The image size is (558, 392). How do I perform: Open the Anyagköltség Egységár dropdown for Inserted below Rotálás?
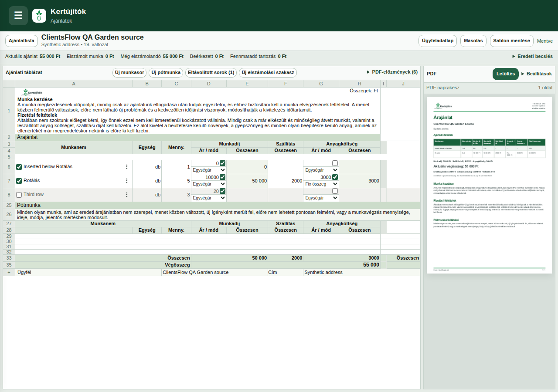coord(321,170)
